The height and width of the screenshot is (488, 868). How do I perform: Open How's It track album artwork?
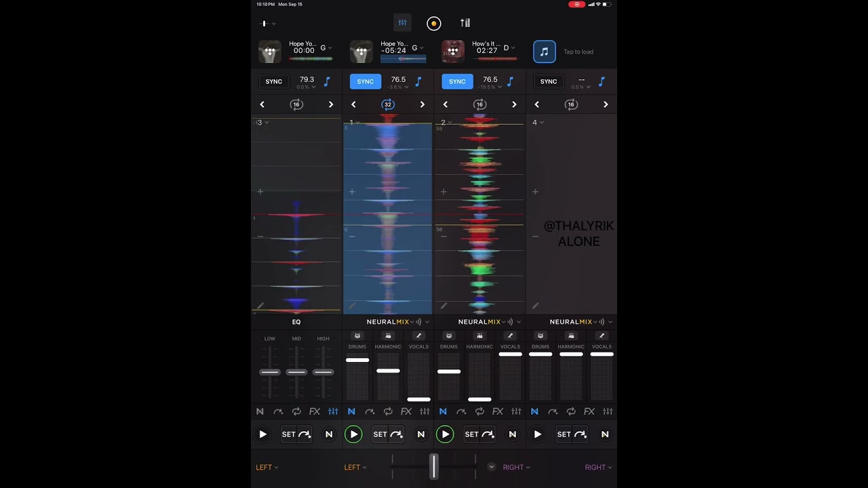[x=453, y=52]
